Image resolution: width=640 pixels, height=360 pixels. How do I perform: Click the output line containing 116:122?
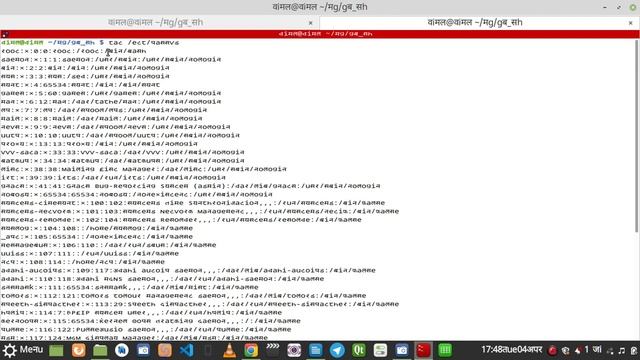click(x=146, y=329)
